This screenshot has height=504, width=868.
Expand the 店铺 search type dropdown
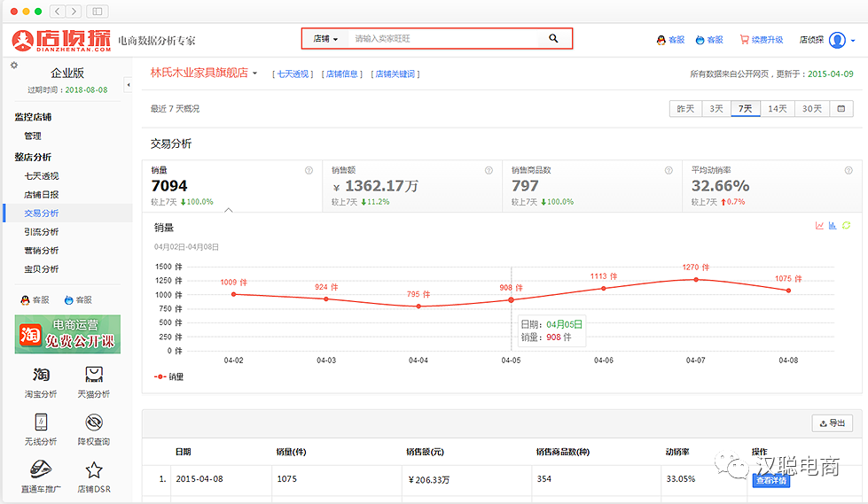(x=325, y=39)
